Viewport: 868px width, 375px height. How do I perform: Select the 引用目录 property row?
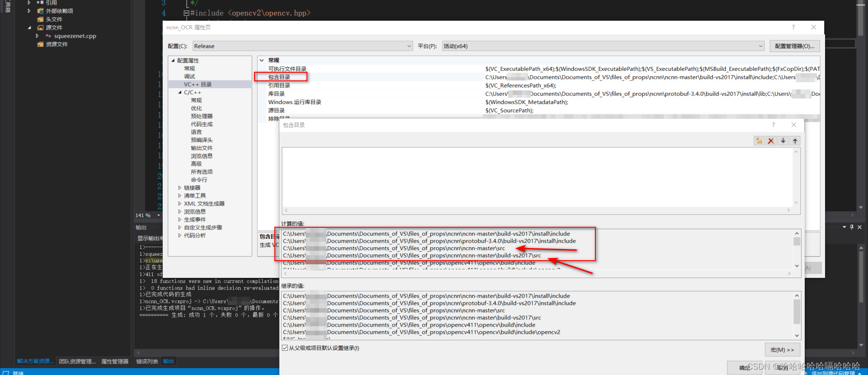pos(539,85)
